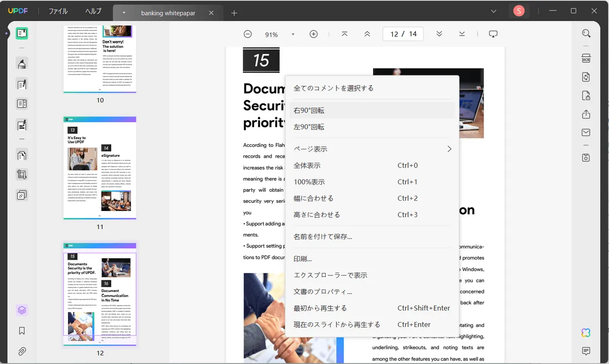609x364 pixels.
Task: Switch to the banking whitepapar tab
Action: 168,13
